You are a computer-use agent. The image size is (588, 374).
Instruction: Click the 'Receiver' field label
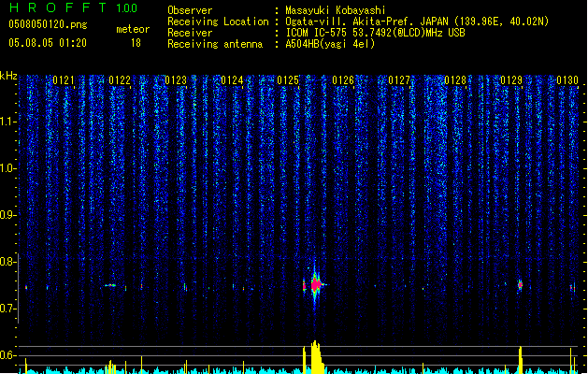click(x=190, y=33)
